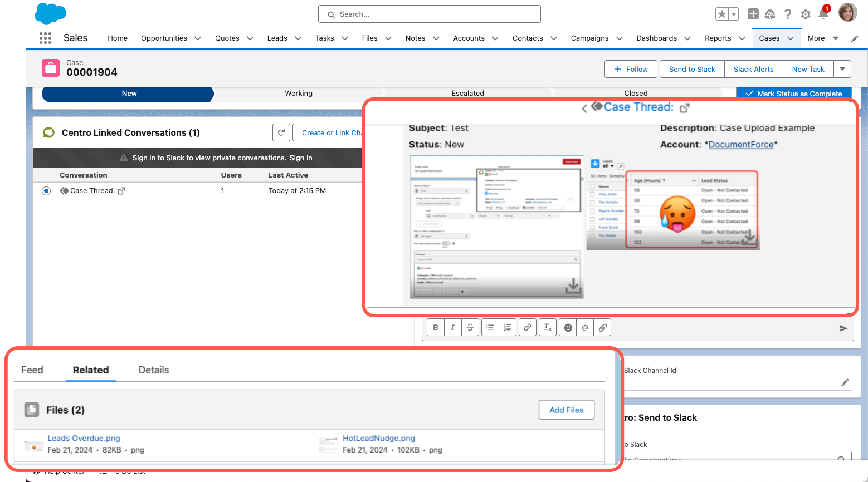Toggle italic formatting in message editor
The height and width of the screenshot is (482, 868).
coord(453,327)
